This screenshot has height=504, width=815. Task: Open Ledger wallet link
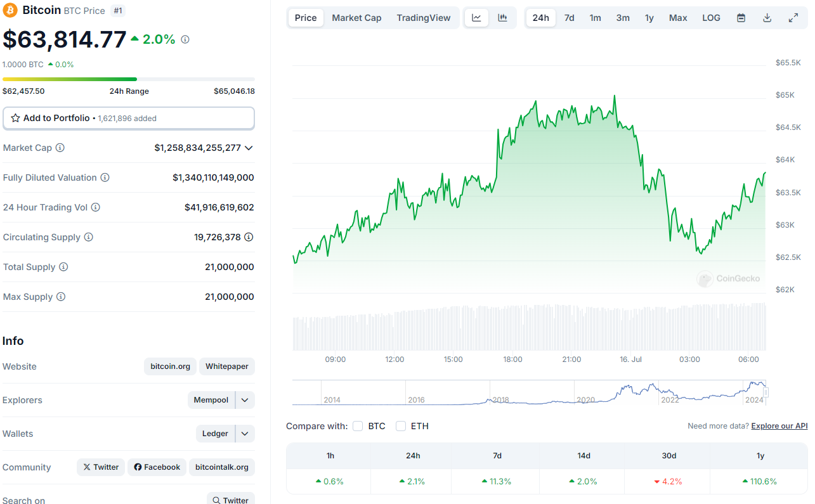[x=215, y=434]
